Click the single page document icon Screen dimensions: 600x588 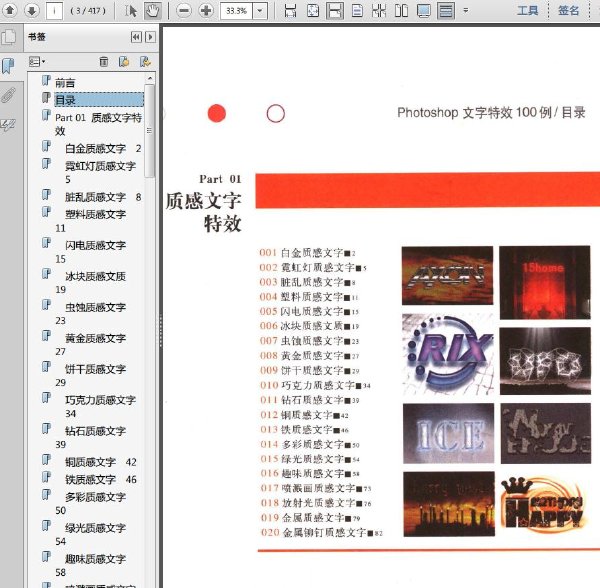coord(357,11)
